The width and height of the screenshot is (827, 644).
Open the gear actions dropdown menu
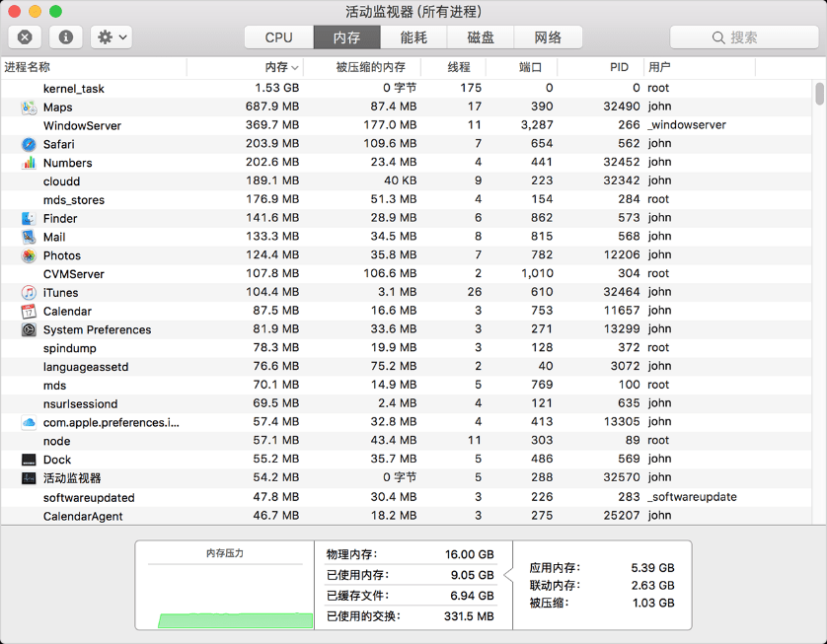[x=112, y=36]
